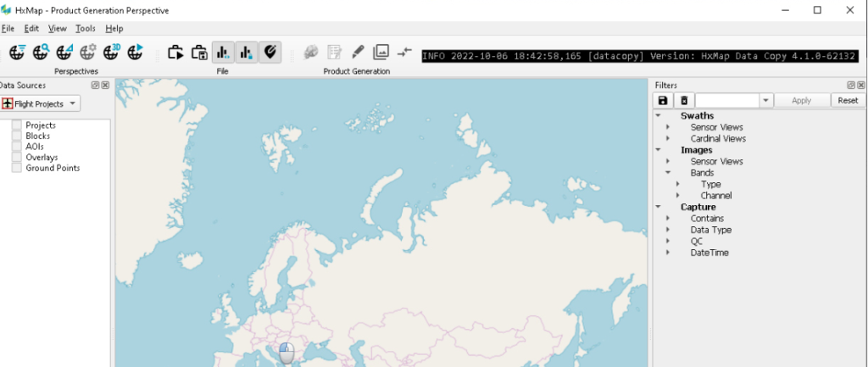Viewport: 868px width, 367px height.
Task: Delete the filter with the trash icon
Action: tap(684, 100)
